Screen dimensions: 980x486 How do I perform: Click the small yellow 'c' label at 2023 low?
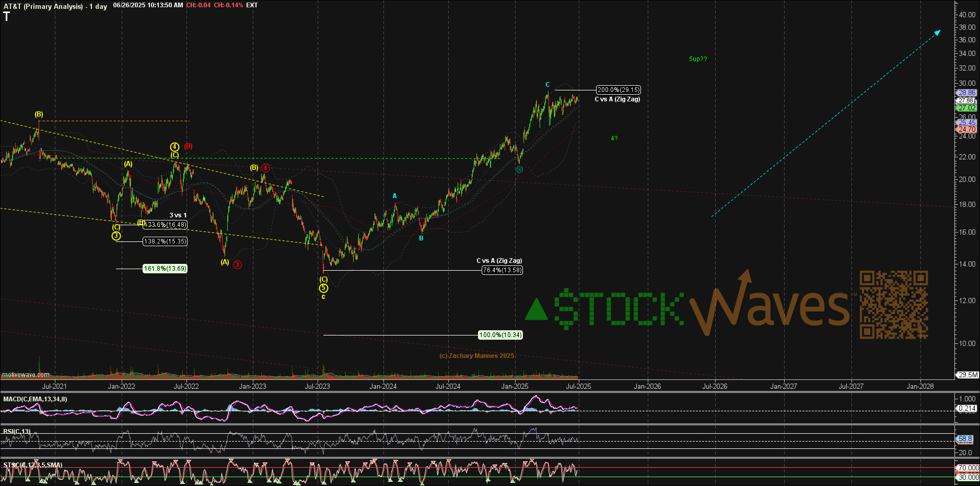323,297
